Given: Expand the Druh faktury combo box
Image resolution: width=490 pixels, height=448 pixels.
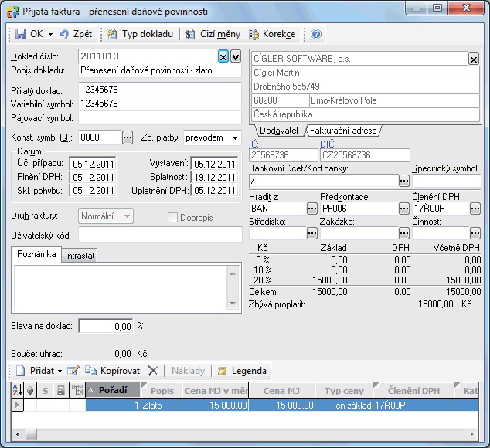Looking at the screenshot, I should (x=127, y=216).
